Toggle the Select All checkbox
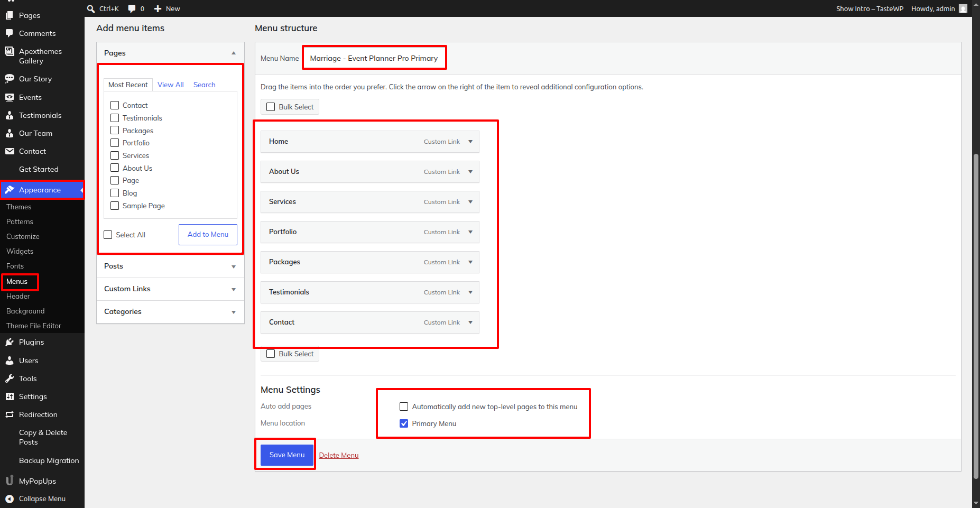This screenshot has height=508, width=980. coord(108,235)
